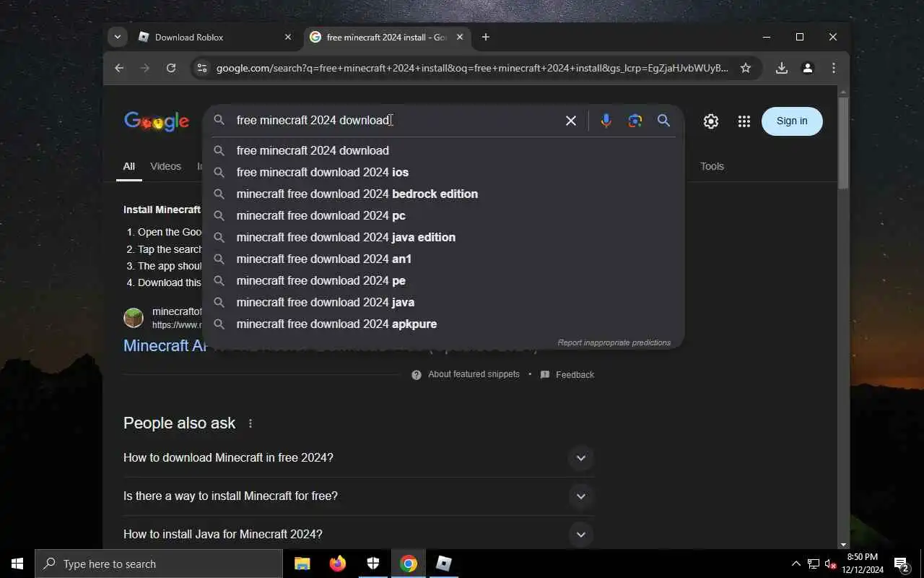Click the blue search magnifier button

(663, 121)
